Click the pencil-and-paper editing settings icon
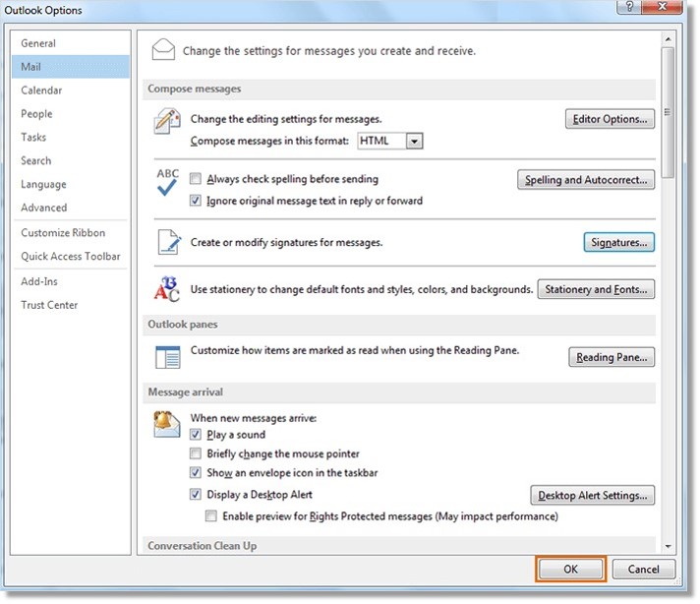Image resolution: width=700 pixels, height=604 pixels. [167, 121]
